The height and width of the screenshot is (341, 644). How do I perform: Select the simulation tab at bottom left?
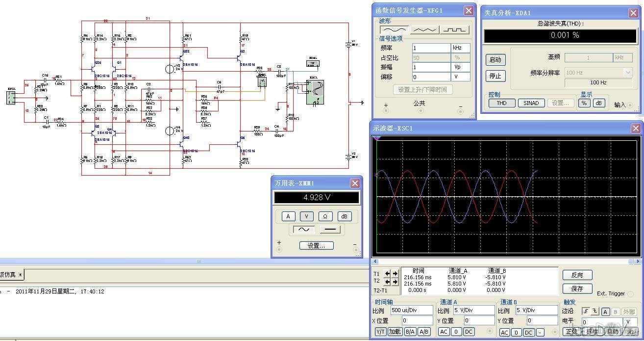coord(12,274)
